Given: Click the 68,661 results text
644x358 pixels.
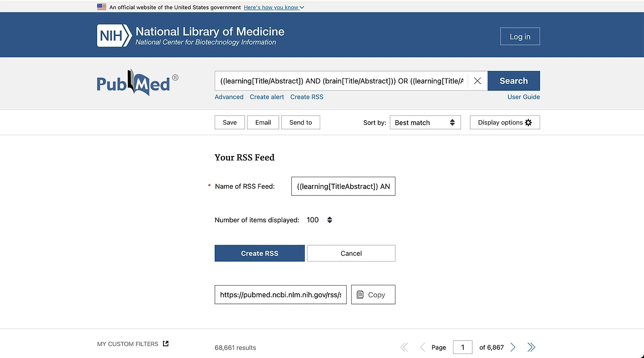Looking at the screenshot, I should (x=235, y=347).
